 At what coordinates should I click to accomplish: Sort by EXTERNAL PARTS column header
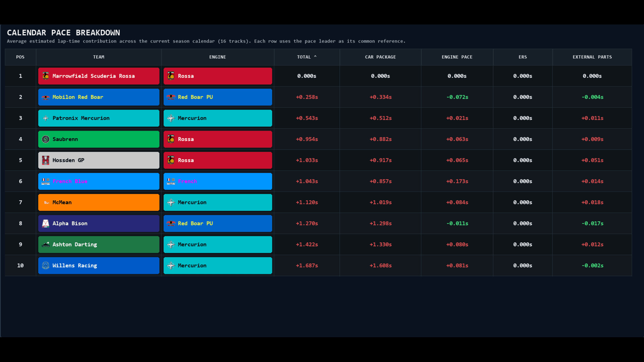(592, 57)
